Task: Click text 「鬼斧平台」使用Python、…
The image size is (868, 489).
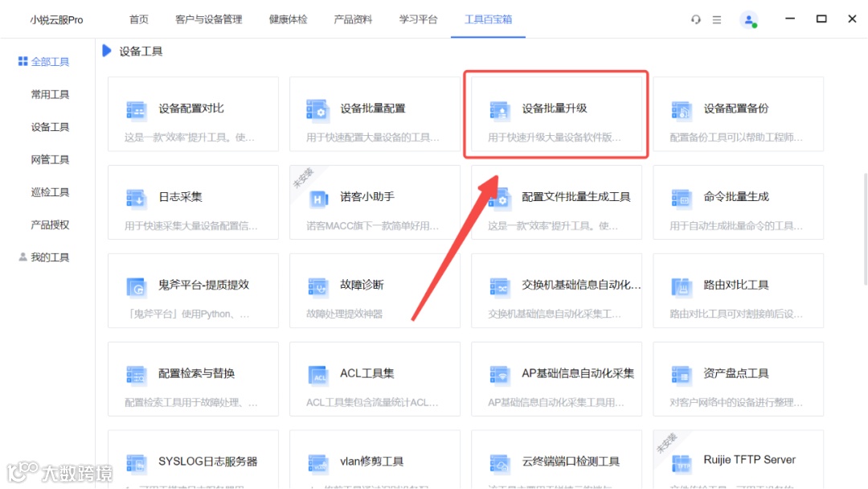Action: [x=187, y=314]
